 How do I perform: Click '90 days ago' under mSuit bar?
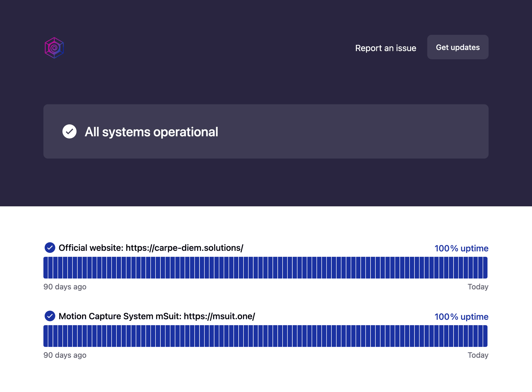[65, 355]
